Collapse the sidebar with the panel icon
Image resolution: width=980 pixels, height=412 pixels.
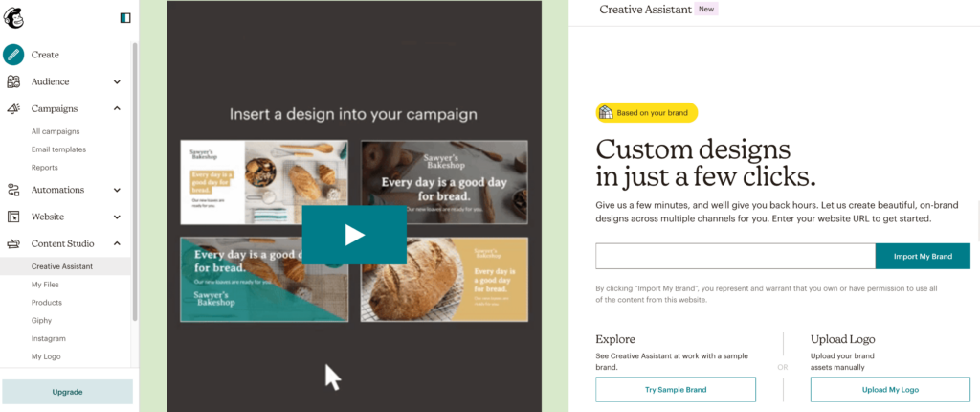coord(125,18)
